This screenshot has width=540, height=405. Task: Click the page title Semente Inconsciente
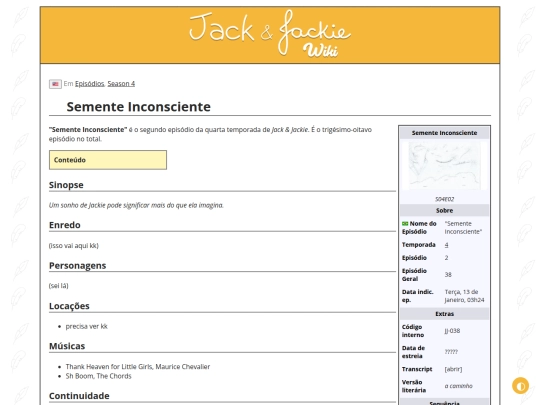pos(138,107)
